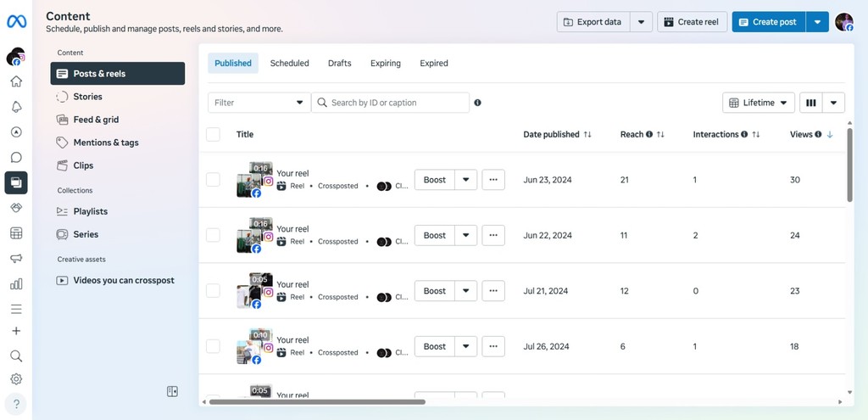Check the Jul 26, 2024 reel checkbox

pos(213,346)
